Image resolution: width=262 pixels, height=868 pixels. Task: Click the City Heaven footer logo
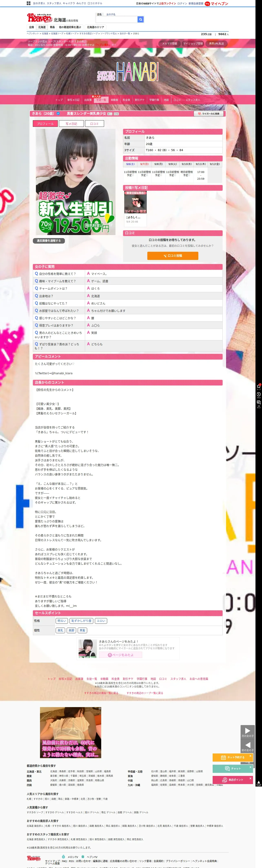point(34,858)
